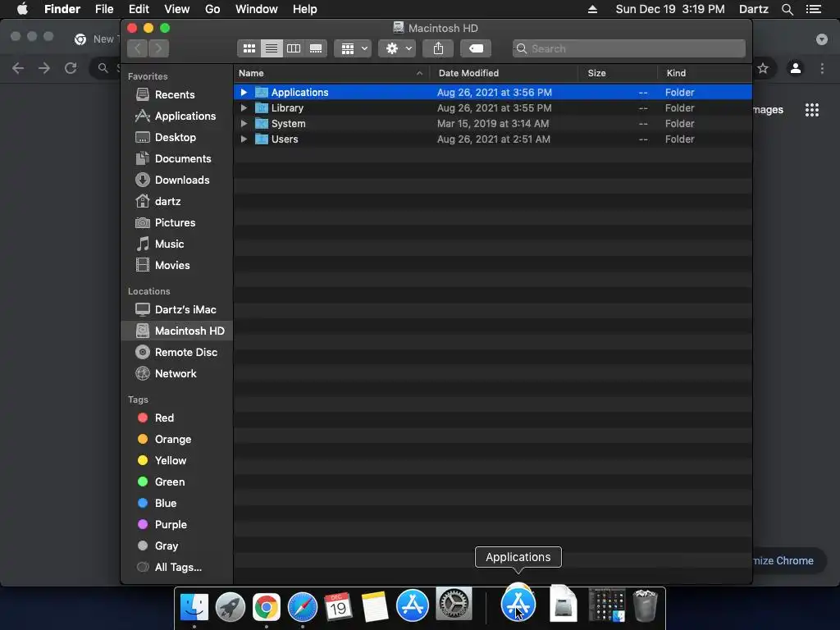Open Recents in the sidebar
Screen dimensions: 840x630
point(177,95)
